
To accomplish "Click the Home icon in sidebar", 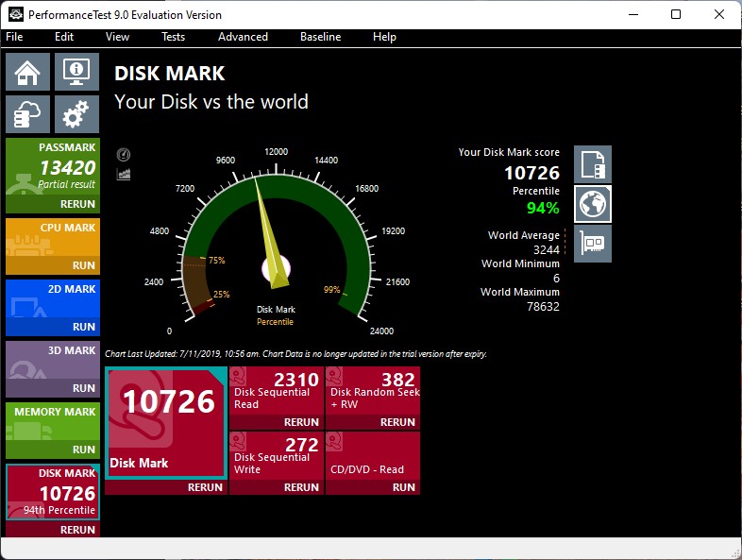I will (x=28, y=72).
